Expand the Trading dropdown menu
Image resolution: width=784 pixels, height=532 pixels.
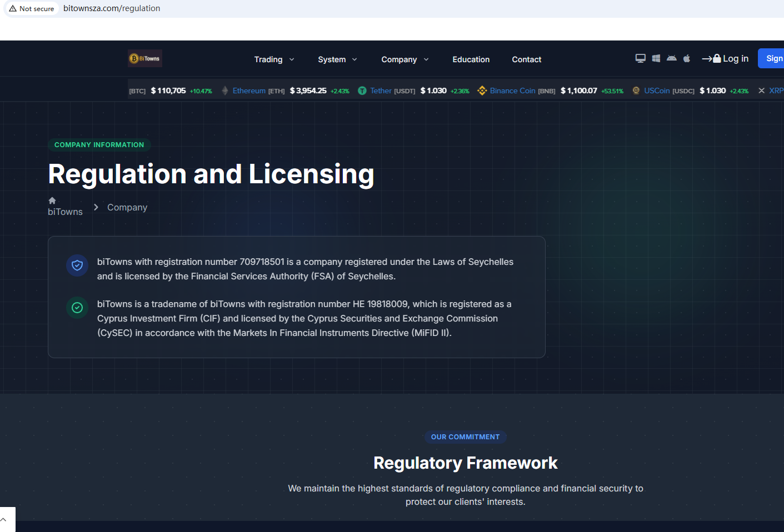[274, 59]
